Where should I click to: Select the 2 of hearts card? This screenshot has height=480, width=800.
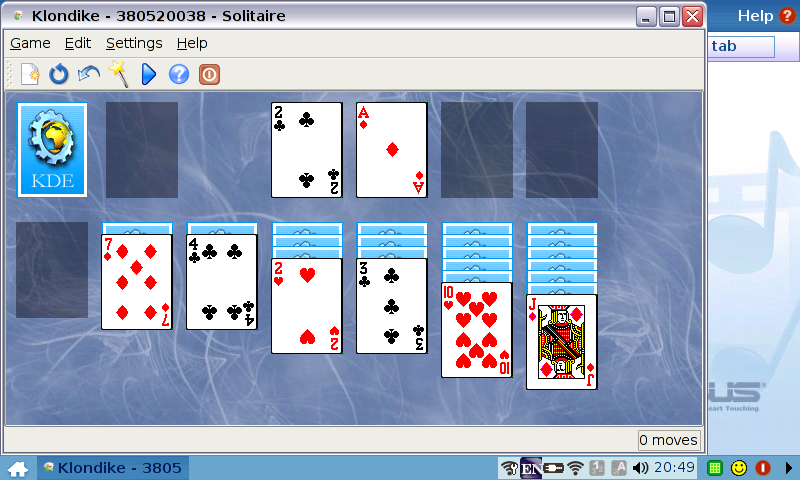pyautogui.click(x=306, y=306)
